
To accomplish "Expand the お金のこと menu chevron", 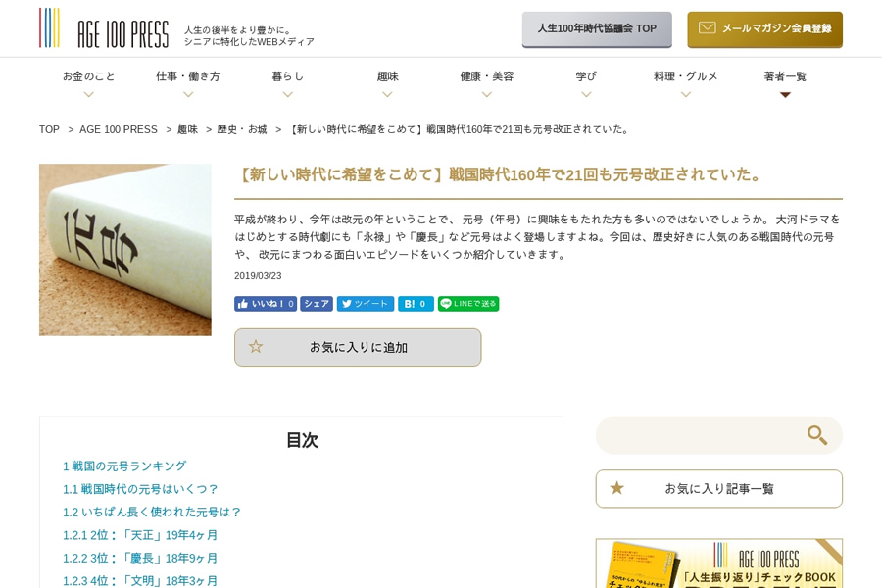I will coord(88,94).
